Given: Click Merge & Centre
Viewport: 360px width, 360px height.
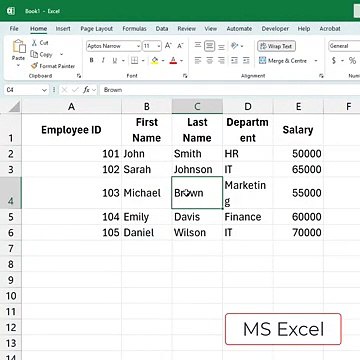Looking at the screenshot, I should (283, 61).
